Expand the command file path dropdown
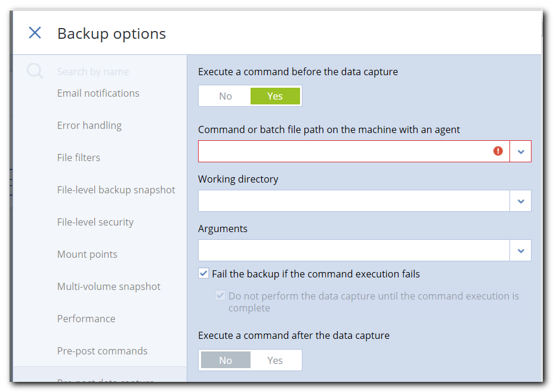553x392 pixels. (520, 151)
